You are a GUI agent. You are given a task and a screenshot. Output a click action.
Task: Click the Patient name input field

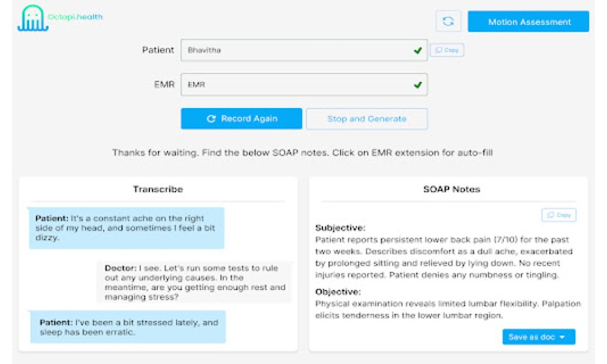pos(304,50)
